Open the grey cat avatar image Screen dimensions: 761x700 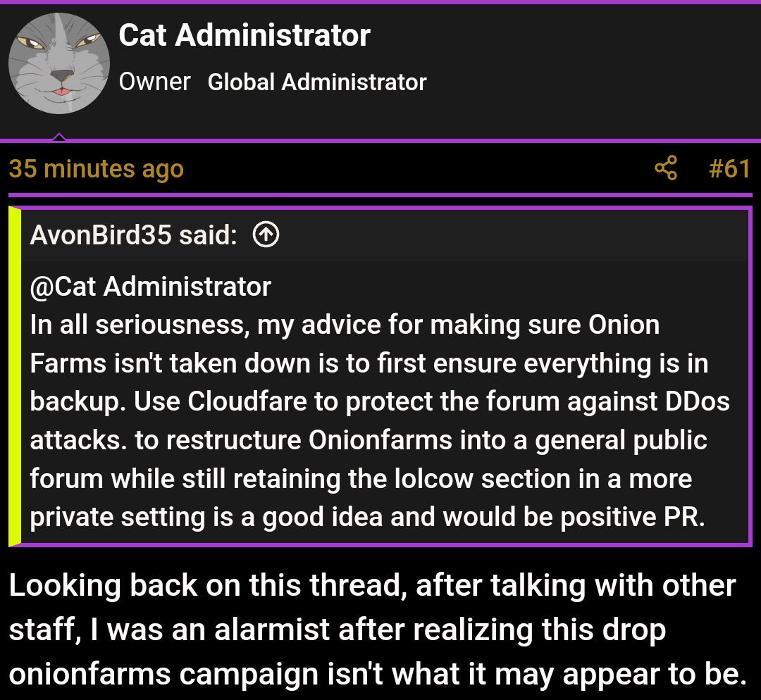59,63
